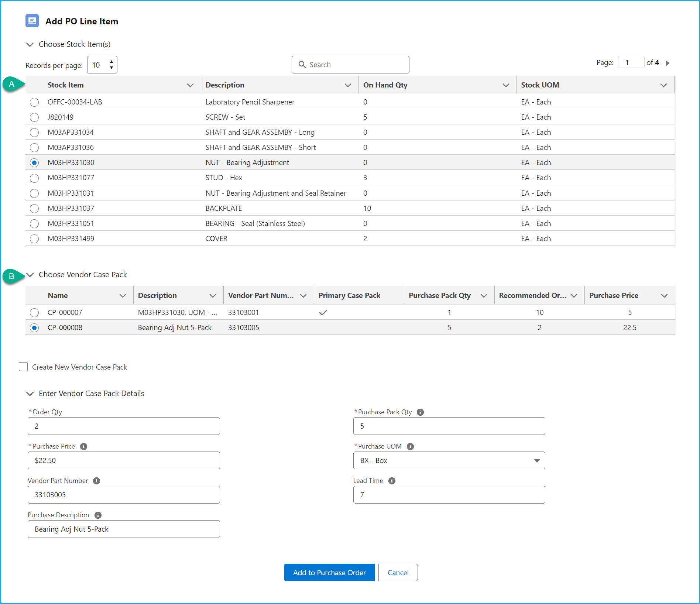The width and height of the screenshot is (700, 604).
Task: Click the info icon beside Vendor Part Number
Action: [x=96, y=481]
